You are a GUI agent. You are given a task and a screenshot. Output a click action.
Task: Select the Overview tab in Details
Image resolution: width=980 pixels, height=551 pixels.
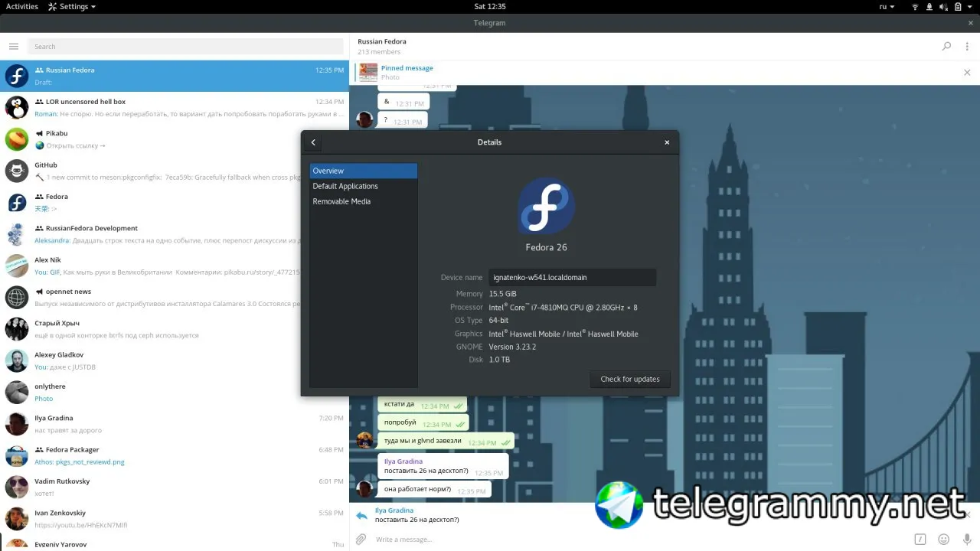364,171
